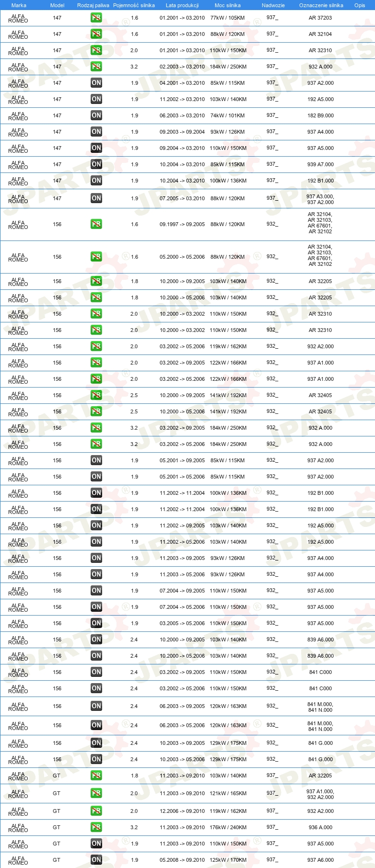
Task: Select ON icon in 147 row starting 09.2004
Action: coord(96,148)
